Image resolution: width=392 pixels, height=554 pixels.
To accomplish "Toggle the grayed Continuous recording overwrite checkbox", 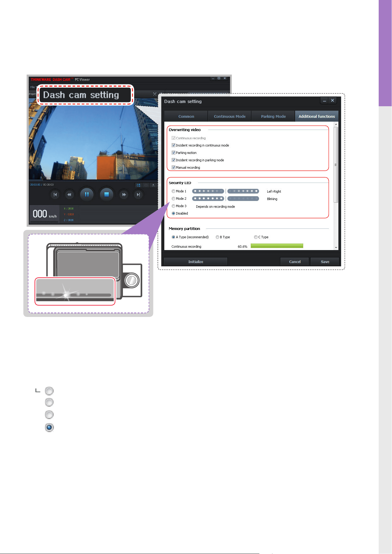I will coord(173,138).
